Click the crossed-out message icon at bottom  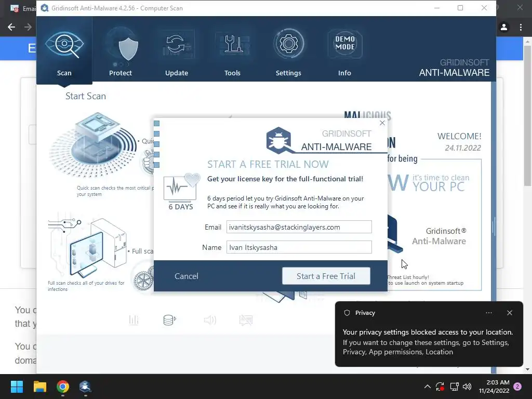(x=246, y=320)
